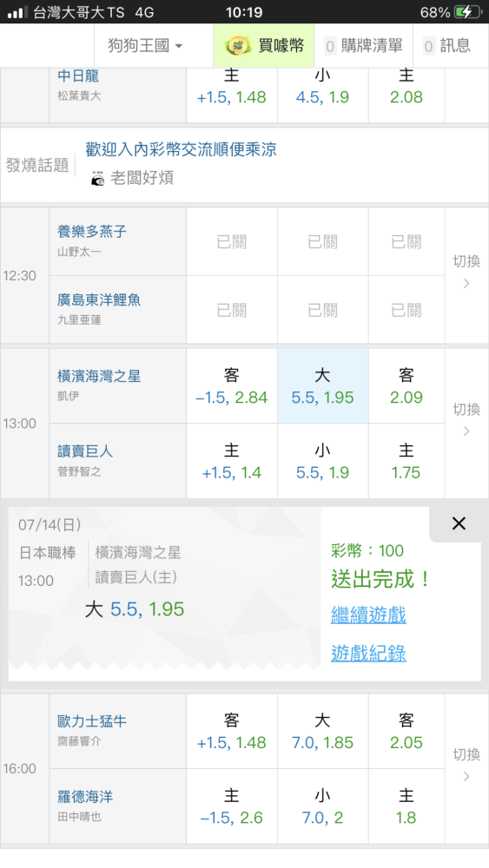The width and height of the screenshot is (489, 868).
Task: Select 主 –1.5, 2.6 for 羅德海洋
Action: (232, 806)
